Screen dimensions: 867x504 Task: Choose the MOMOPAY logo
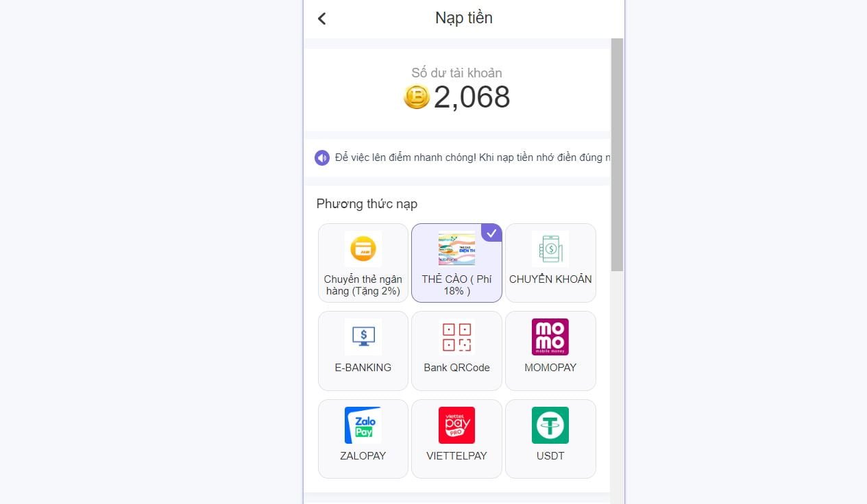point(550,337)
